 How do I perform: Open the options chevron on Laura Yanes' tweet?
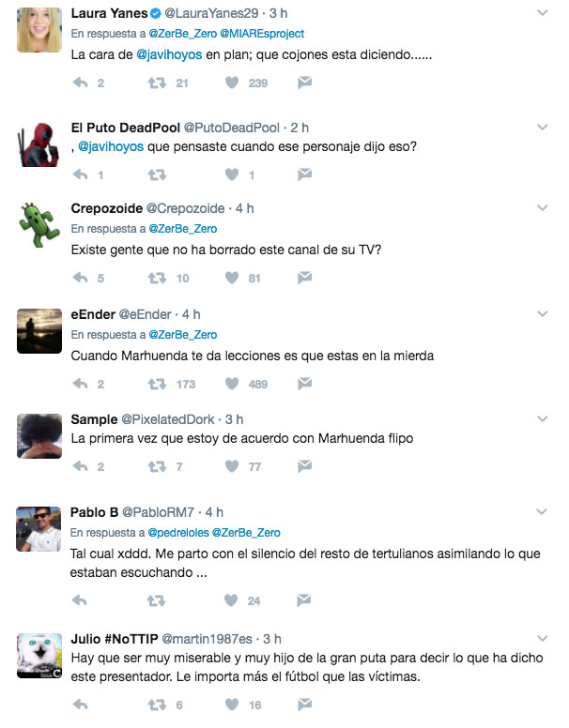click(543, 13)
